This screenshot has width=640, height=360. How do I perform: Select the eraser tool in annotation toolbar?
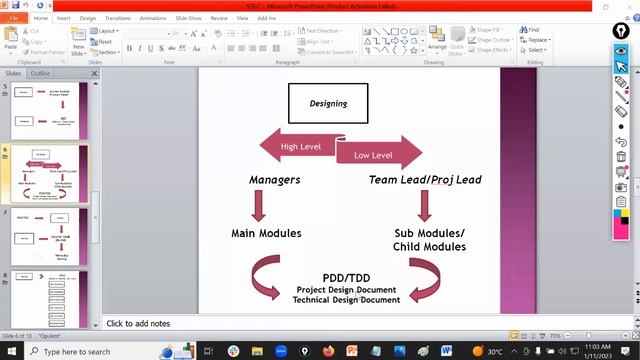click(x=621, y=111)
